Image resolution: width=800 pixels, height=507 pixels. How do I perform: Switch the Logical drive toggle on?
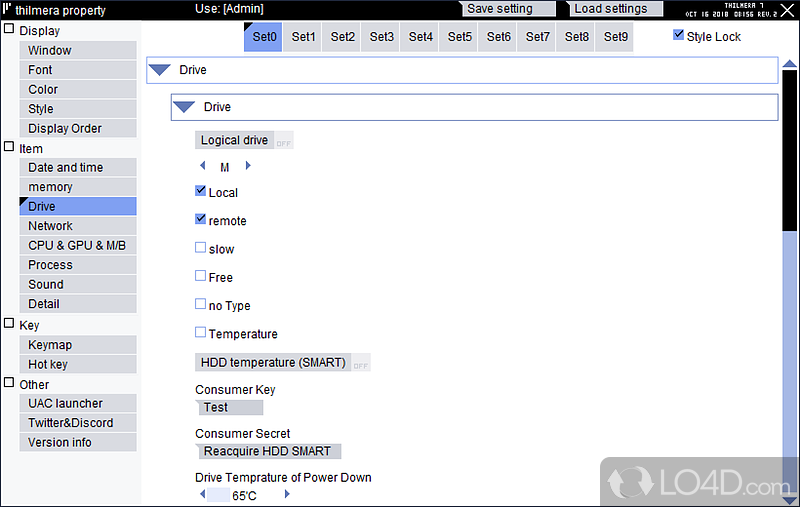pos(244,140)
